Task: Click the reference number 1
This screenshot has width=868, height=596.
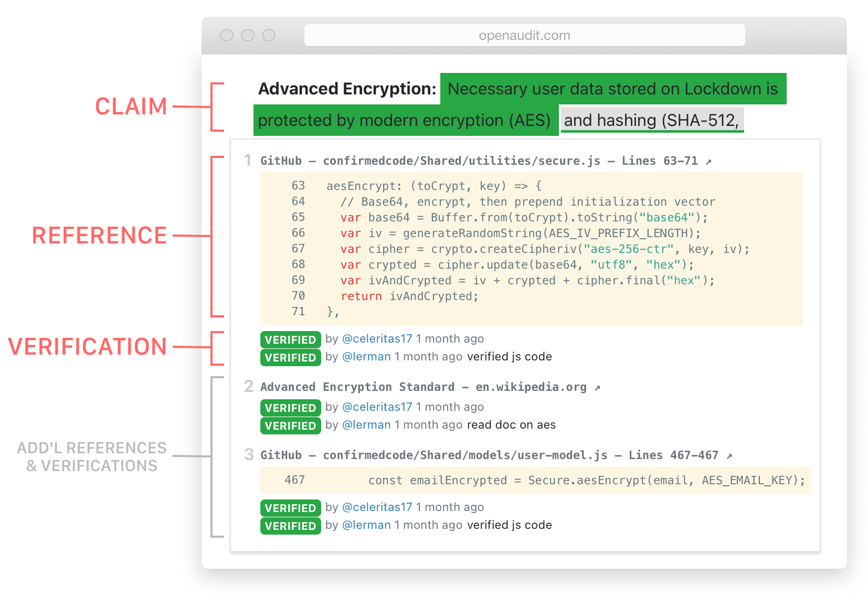Action: (248, 160)
